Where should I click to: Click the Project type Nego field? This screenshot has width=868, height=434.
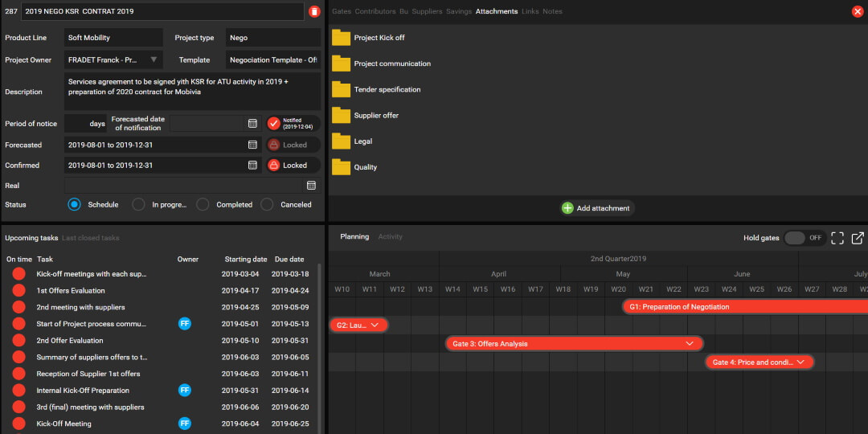[273, 38]
